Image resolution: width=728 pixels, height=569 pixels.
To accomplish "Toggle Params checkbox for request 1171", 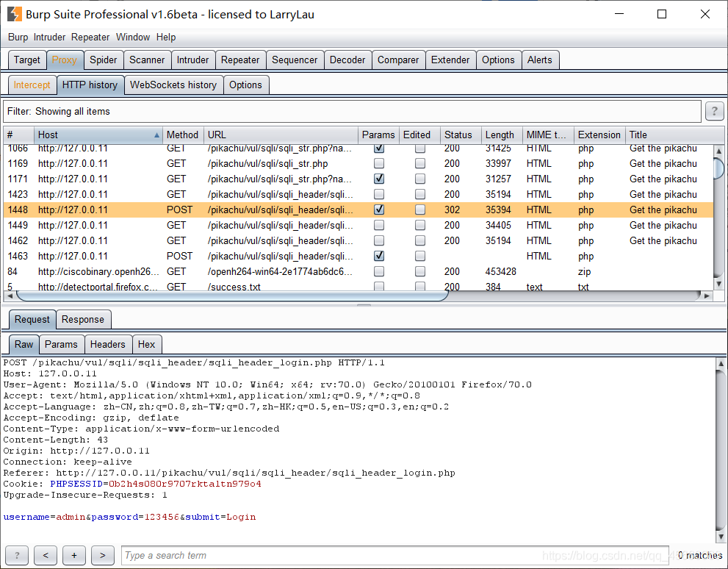I will click(x=379, y=179).
